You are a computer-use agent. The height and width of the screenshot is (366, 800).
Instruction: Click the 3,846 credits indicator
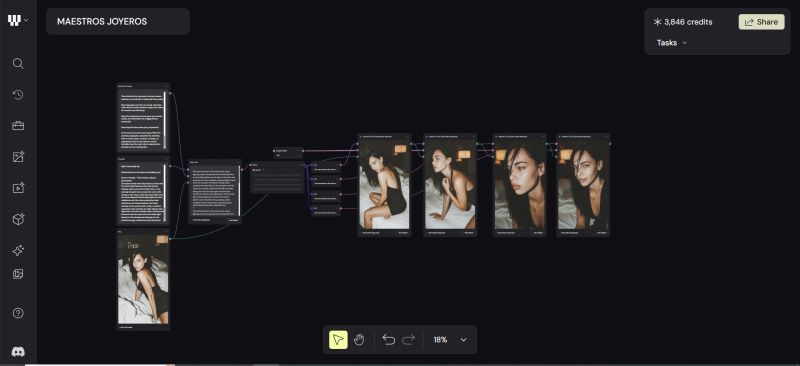(683, 22)
